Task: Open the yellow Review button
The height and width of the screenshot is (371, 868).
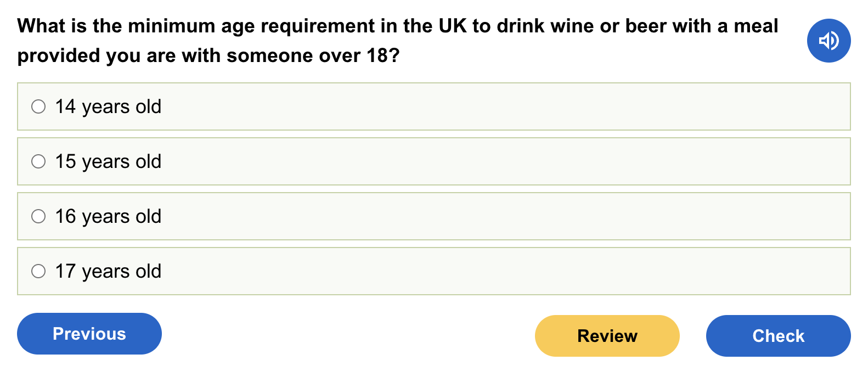Action: [x=607, y=336]
